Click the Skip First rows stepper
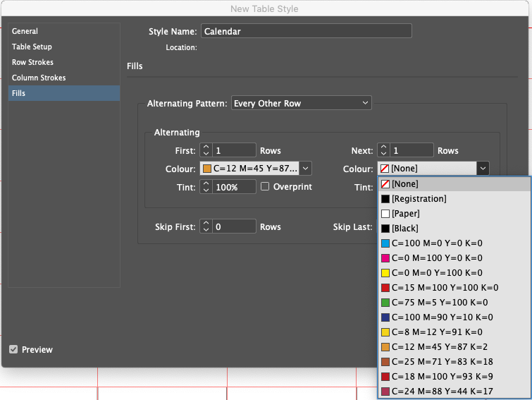Viewport: 532px width, 400px height. (206, 226)
